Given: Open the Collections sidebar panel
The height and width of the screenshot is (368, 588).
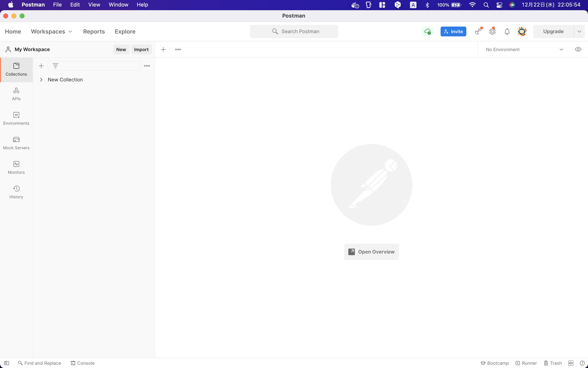Looking at the screenshot, I should 16,70.
